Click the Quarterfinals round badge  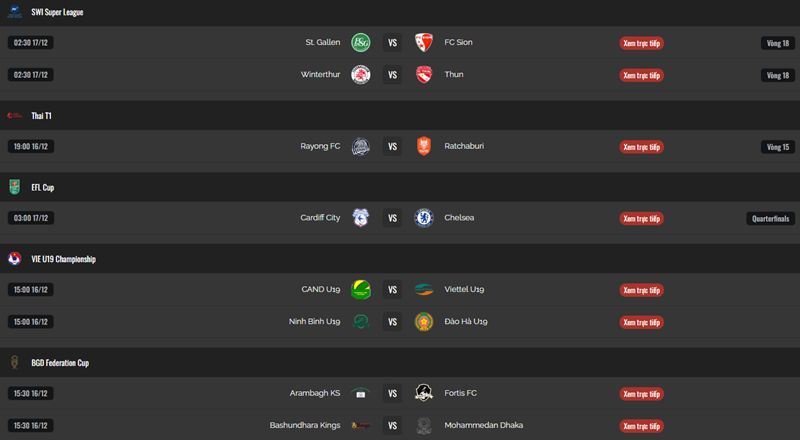(770, 219)
